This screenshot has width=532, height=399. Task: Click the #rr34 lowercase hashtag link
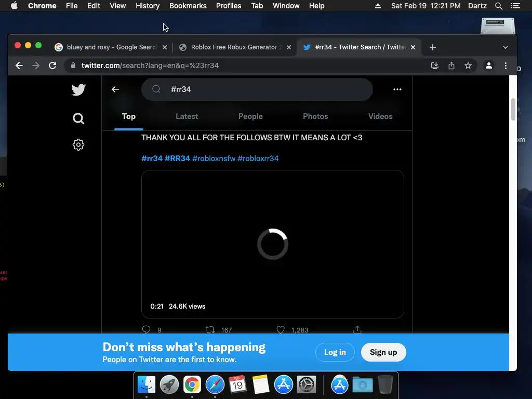pyautogui.click(x=152, y=158)
